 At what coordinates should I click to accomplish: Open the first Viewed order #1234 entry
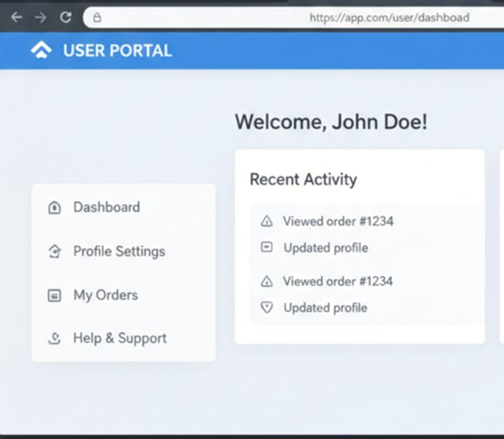click(x=338, y=221)
